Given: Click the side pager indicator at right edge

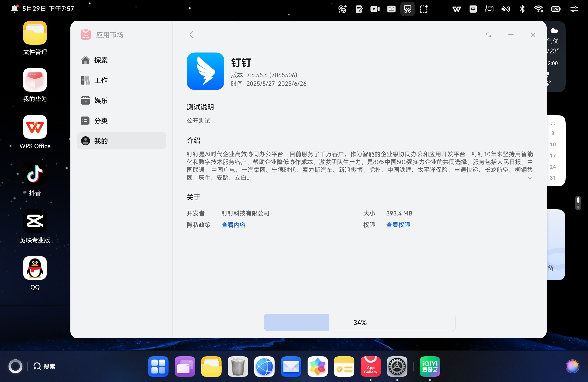Looking at the screenshot, I should (x=578, y=203).
